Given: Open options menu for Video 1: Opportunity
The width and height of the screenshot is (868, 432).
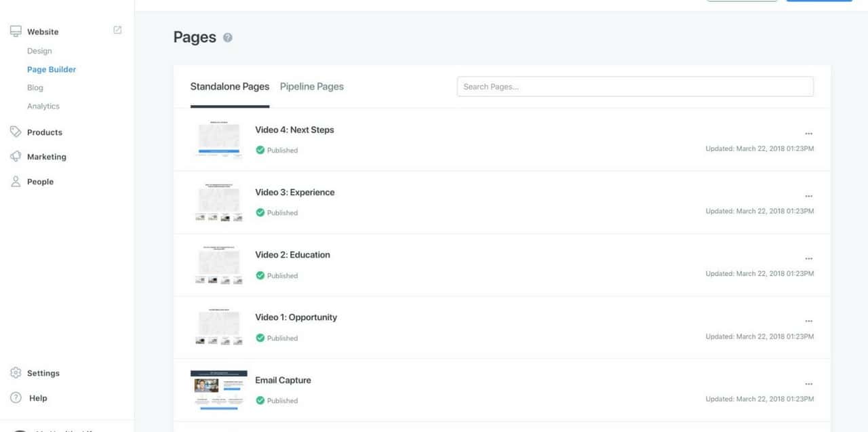Looking at the screenshot, I should click(x=808, y=321).
